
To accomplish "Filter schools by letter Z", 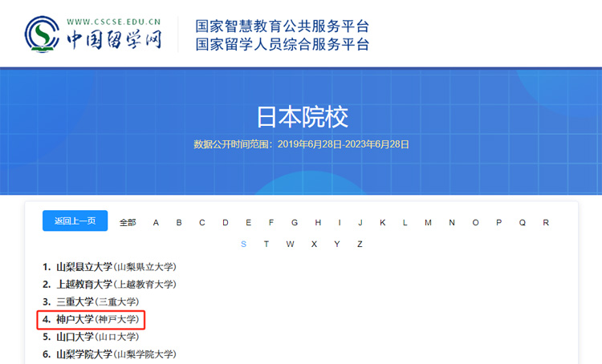I will click(x=360, y=244).
